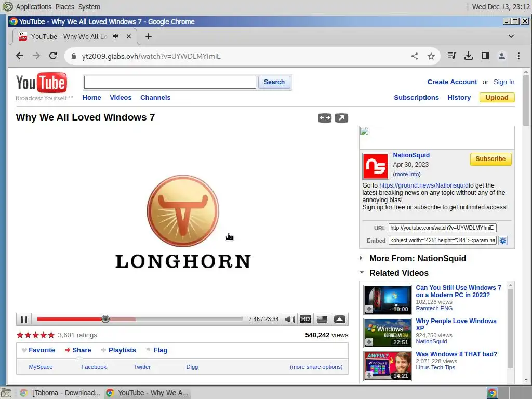Image resolution: width=532 pixels, height=399 pixels.
Task: Click Linus Tech Tips uploader name
Action: 435,367
